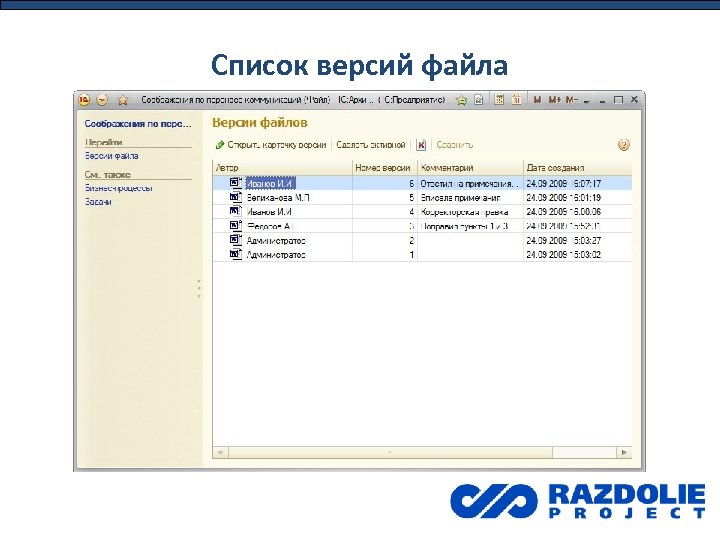The width and height of the screenshot is (720, 540).
Task: Click the M- memory button
Action: [x=572, y=100]
